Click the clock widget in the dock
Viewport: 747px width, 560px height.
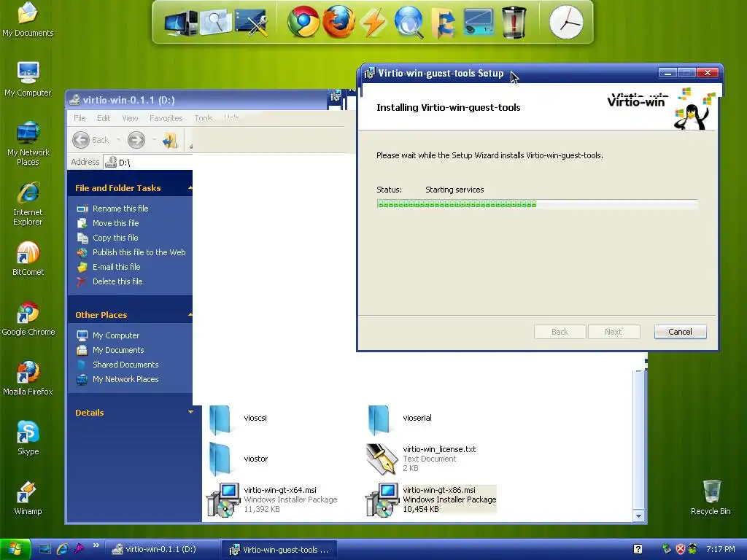click(566, 23)
